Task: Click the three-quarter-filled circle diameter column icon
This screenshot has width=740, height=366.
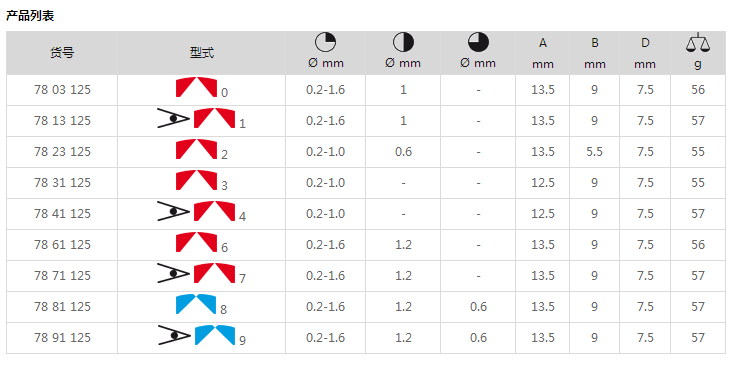Action: click(478, 43)
